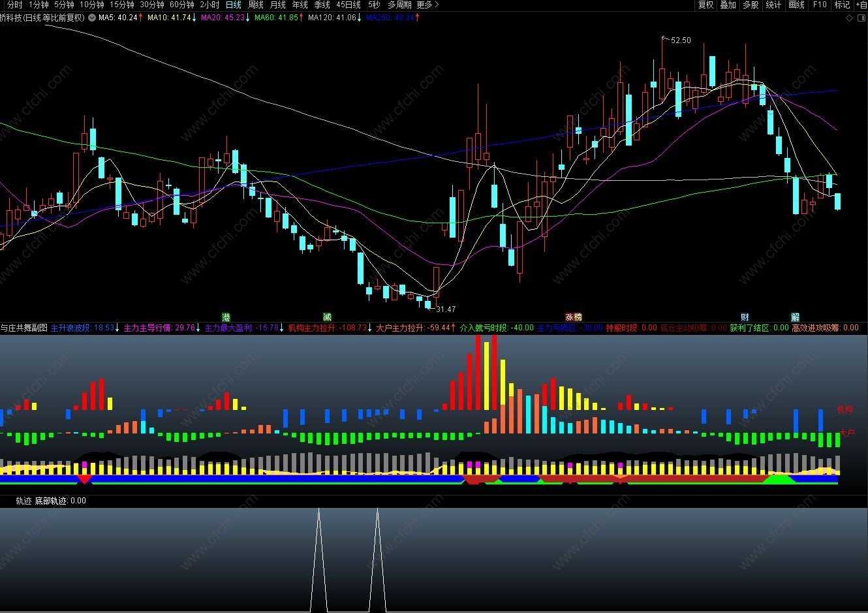Click the 财 marker under the chart

coord(745,317)
